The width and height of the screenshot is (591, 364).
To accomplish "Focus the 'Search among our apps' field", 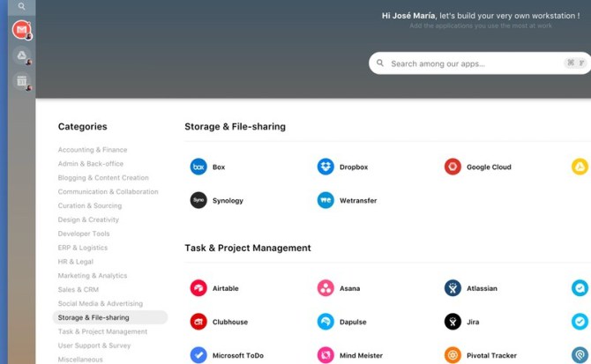I will tap(480, 63).
